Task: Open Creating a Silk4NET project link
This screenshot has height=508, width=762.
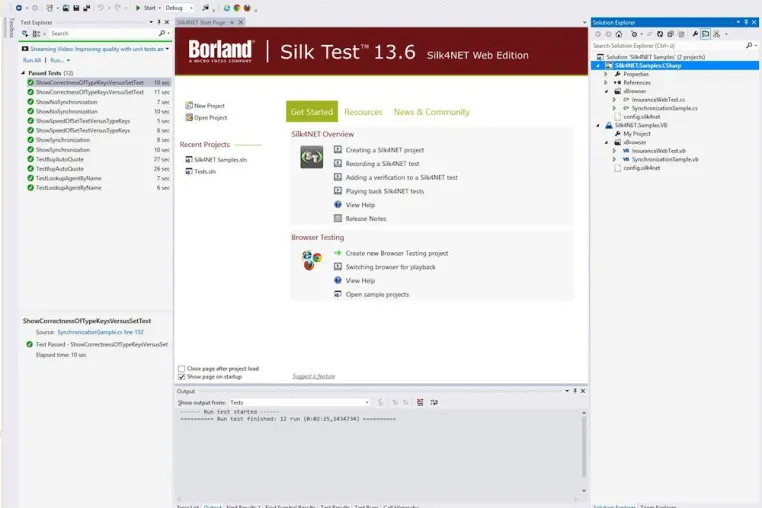Action: tap(384, 150)
